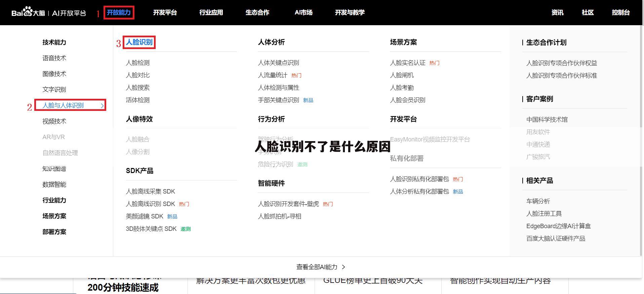Expand the 人脸与人体识别 chevron arrow
Screen dimensions: 644x294
tap(102, 106)
